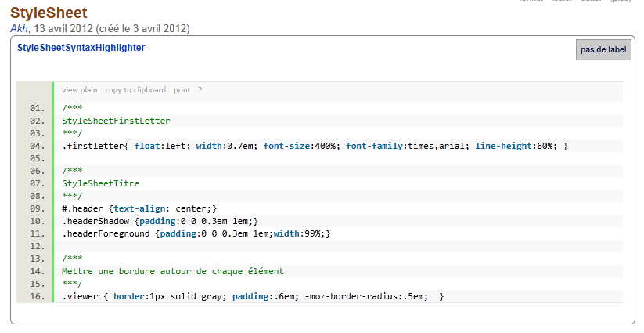The height and width of the screenshot is (333, 644).
Task: Click the 'font-size' property keyword
Action: click(x=286, y=146)
